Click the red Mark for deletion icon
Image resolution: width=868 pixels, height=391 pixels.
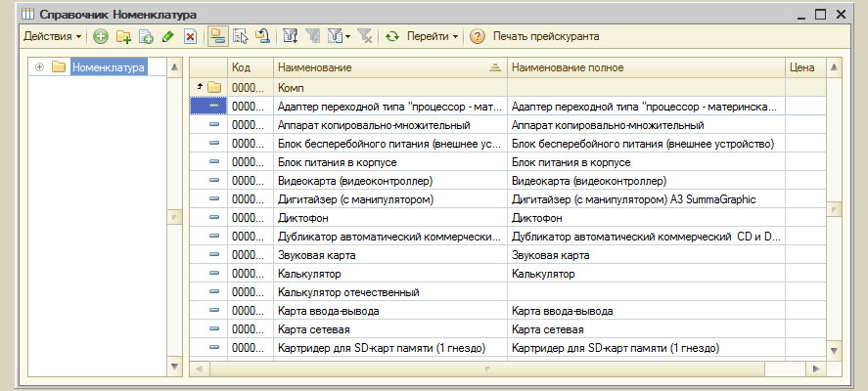190,36
